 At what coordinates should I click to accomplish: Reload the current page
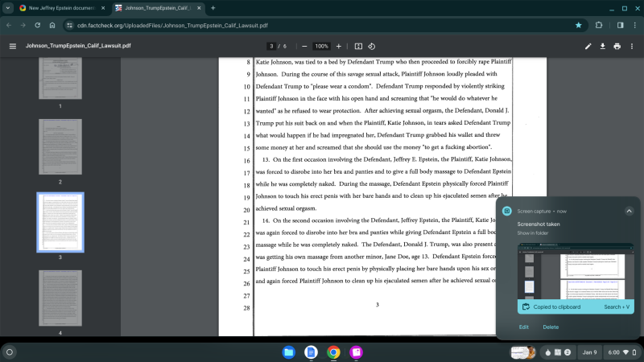37,26
